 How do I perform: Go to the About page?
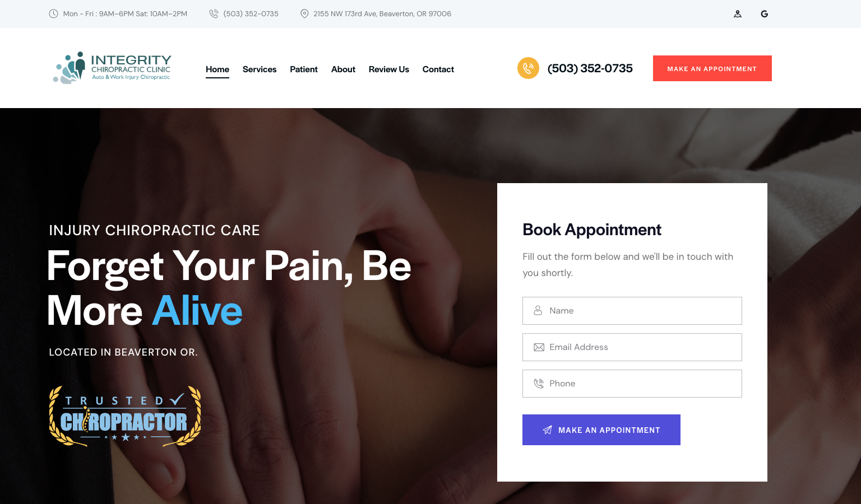pyautogui.click(x=343, y=69)
